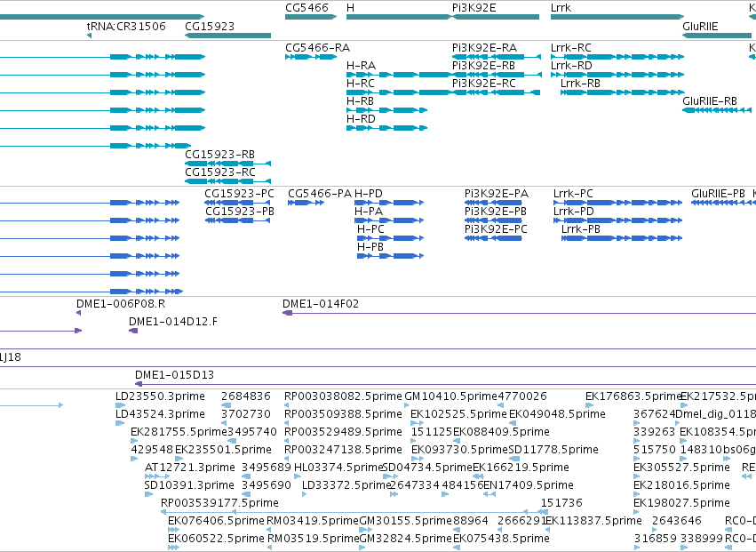
Task: Click the H-PD CDS label
Action: [x=369, y=194]
